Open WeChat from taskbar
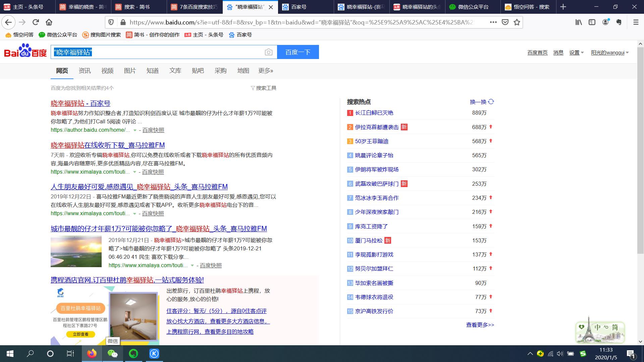Image resolution: width=644 pixels, height=362 pixels. pyautogui.click(x=112, y=354)
